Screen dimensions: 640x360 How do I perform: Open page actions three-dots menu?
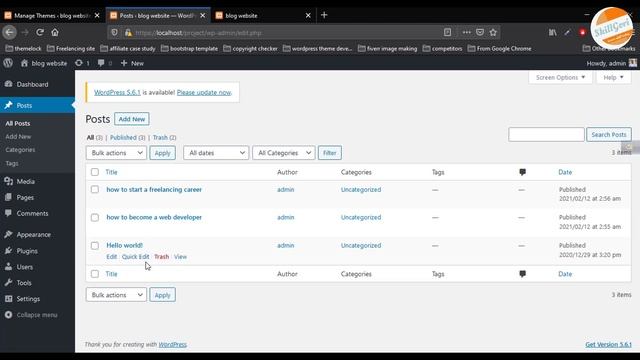pos(467,32)
